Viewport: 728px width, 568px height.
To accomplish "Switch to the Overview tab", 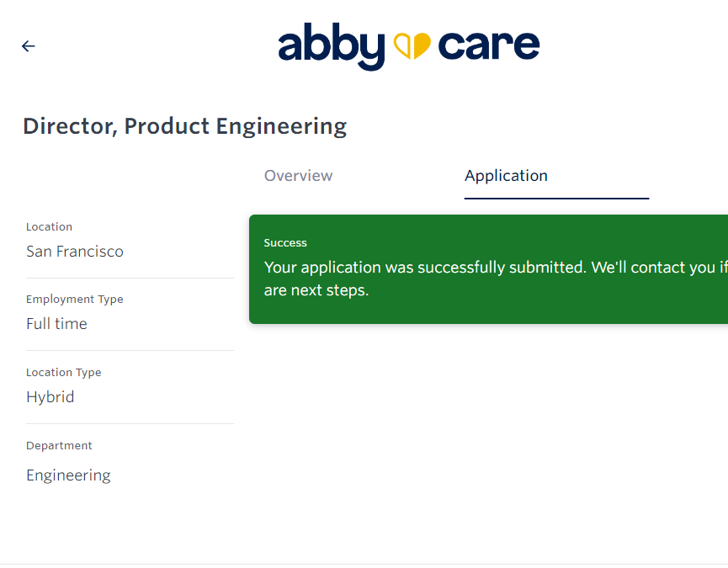I will [298, 176].
